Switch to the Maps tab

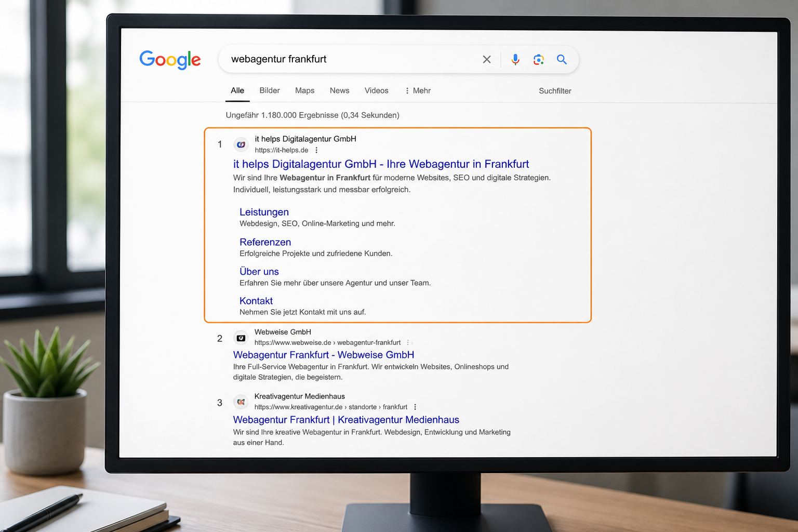coord(305,90)
